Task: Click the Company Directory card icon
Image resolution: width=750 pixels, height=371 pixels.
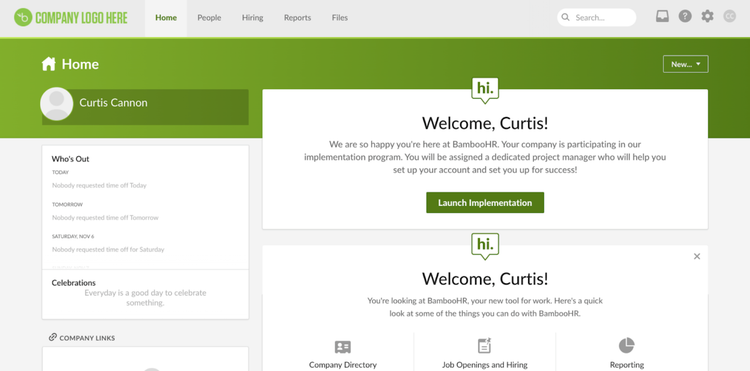Action: (342, 347)
